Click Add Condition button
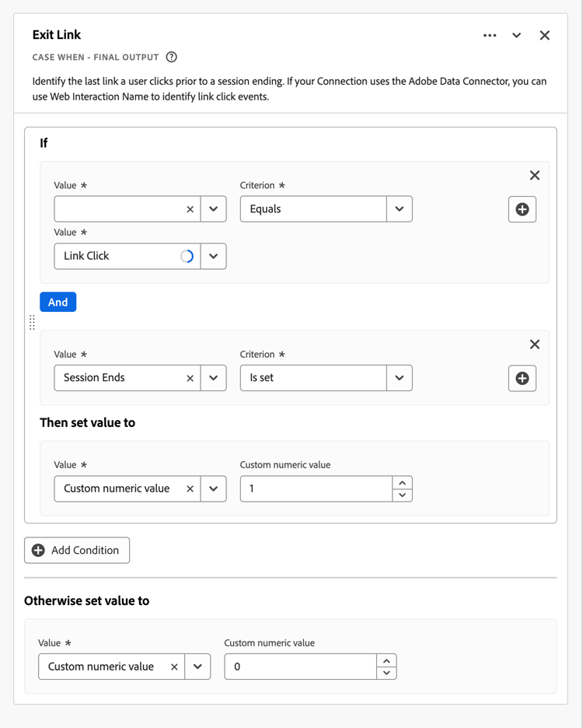This screenshot has width=583, height=728. (77, 550)
